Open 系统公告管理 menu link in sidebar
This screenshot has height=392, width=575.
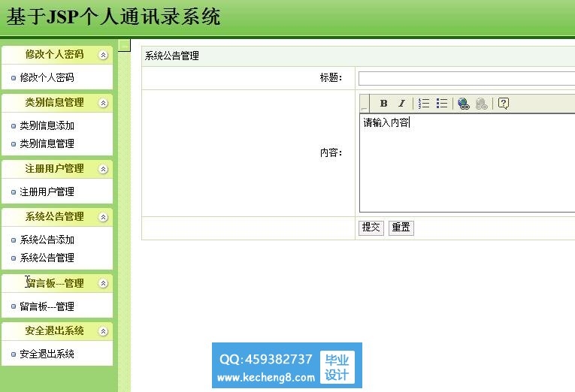pyautogui.click(x=47, y=258)
